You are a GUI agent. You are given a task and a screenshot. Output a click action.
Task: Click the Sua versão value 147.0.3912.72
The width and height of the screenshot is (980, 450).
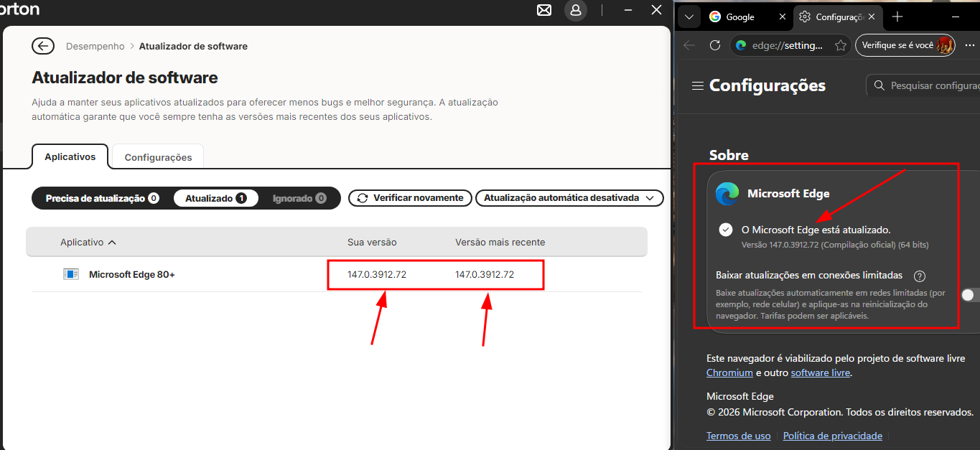pyautogui.click(x=377, y=274)
